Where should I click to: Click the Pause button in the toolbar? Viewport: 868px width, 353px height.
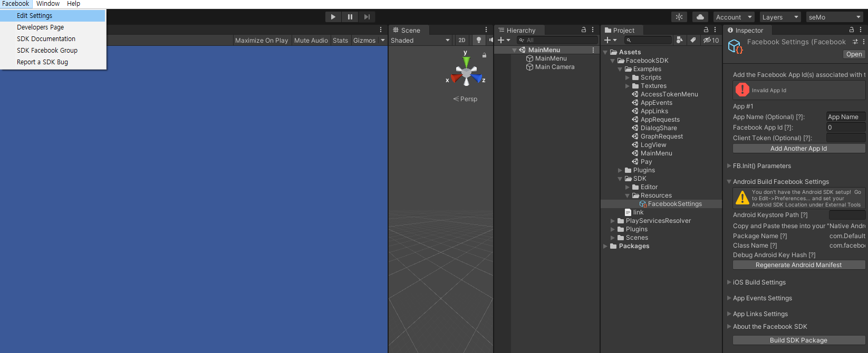pos(350,17)
